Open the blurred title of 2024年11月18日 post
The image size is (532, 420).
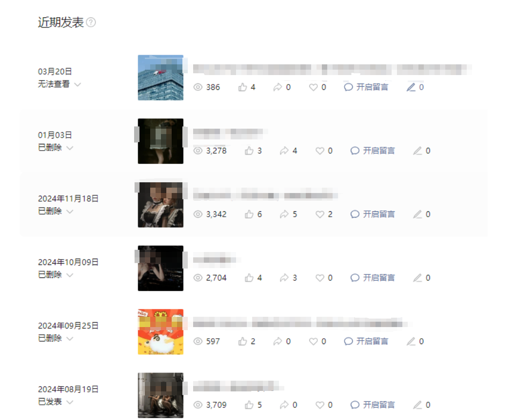[265, 196]
